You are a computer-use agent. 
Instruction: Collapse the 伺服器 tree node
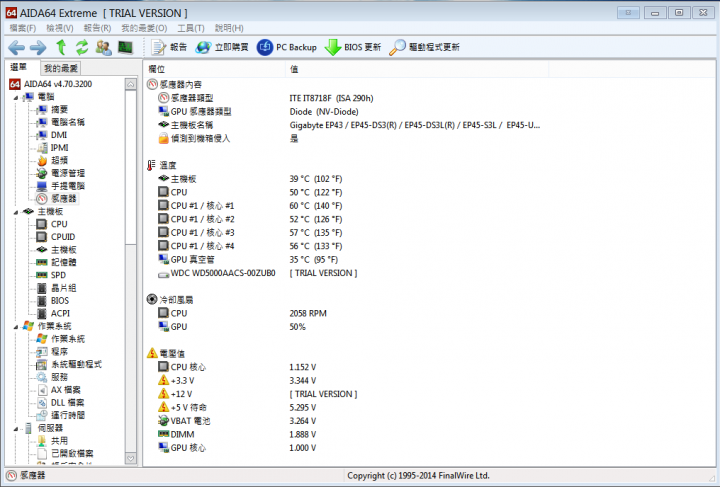click(16, 429)
